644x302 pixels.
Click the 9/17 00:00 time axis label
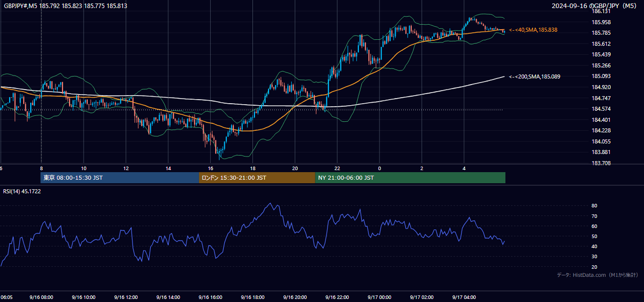379,297
